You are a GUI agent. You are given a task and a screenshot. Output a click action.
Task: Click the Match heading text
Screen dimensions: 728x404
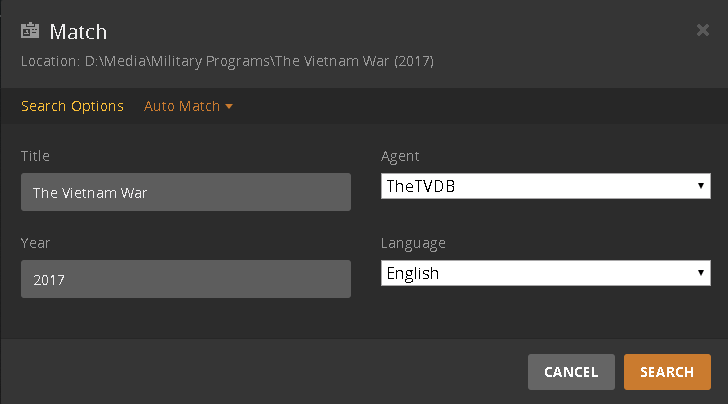tap(78, 32)
